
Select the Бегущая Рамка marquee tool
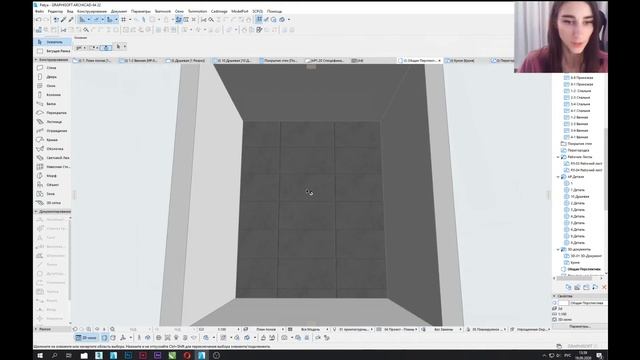pos(53,51)
